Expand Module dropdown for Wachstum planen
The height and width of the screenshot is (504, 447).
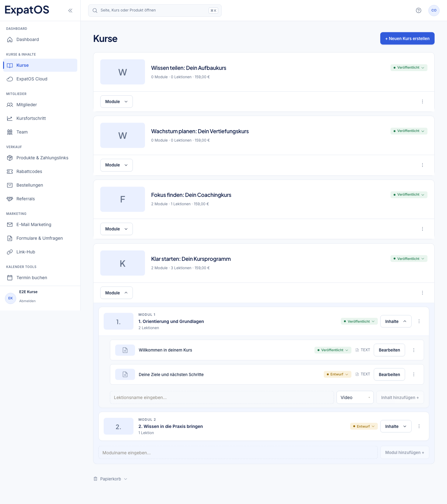(116, 165)
